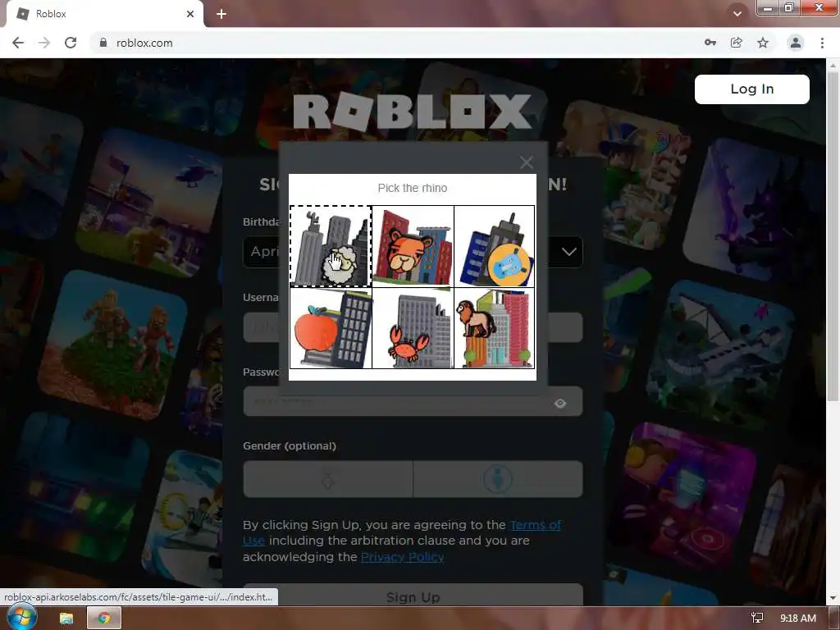840x630 pixels.
Task: Toggle password visibility eye icon
Action: point(560,403)
